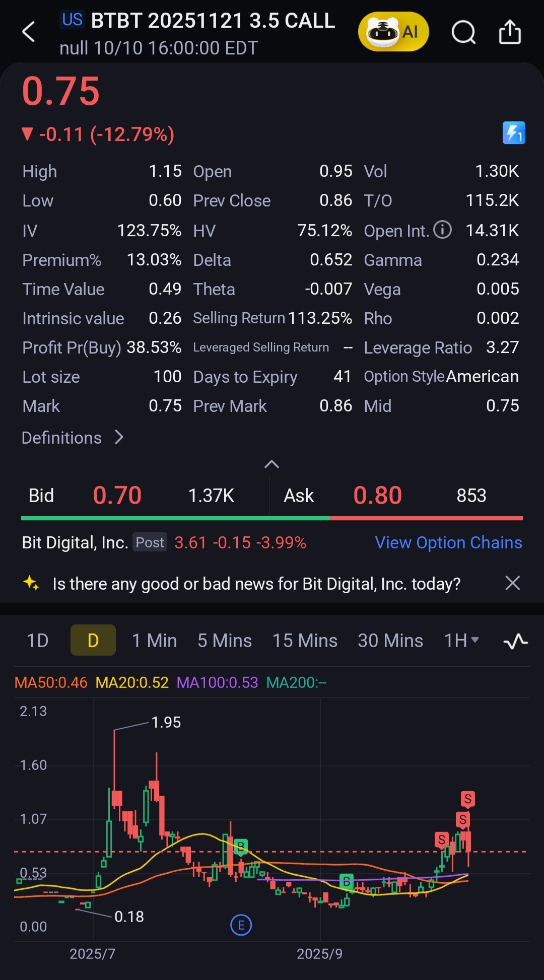This screenshot has width=544, height=980.
Task: Expand the Definitions section
Action: (73, 438)
